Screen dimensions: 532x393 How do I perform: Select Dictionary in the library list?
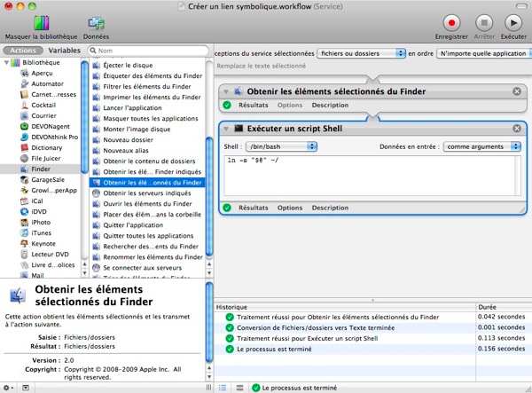point(46,147)
